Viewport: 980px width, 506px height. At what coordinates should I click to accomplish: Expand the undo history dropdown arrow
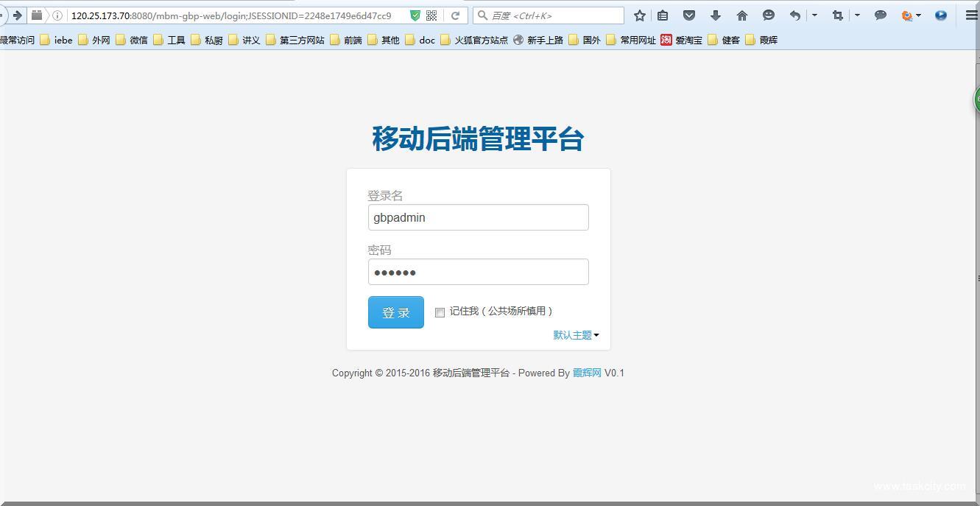(x=814, y=15)
